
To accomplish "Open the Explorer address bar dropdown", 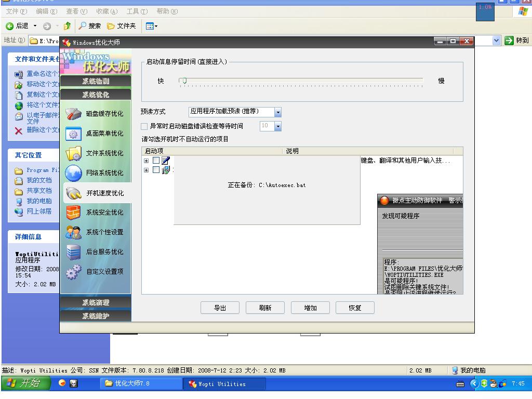I will (x=496, y=41).
